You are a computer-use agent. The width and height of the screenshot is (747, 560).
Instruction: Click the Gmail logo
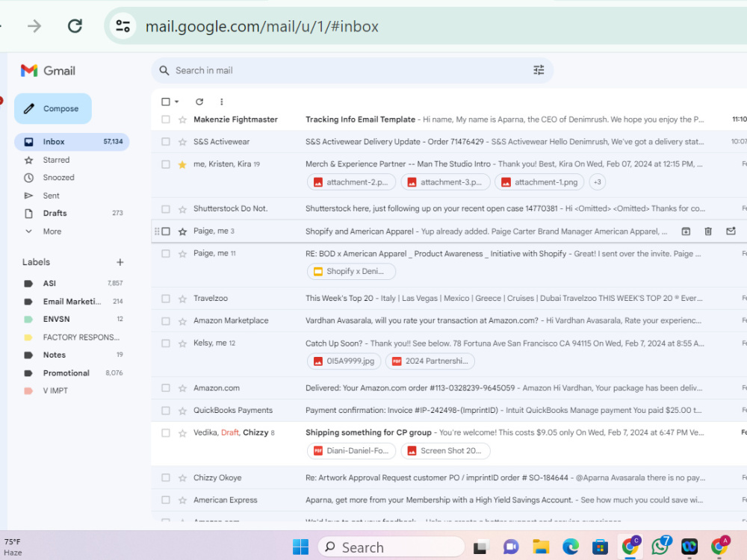[48, 71]
